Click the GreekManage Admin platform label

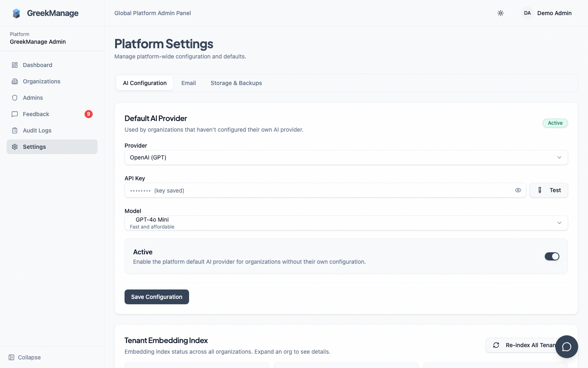pos(38,42)
